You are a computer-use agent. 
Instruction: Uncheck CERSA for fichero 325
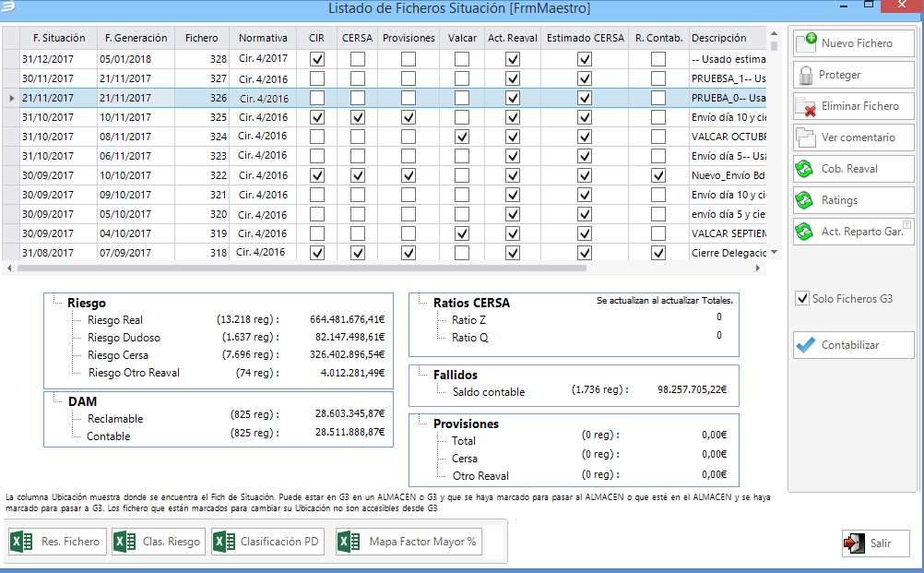[x=357, y=117]
